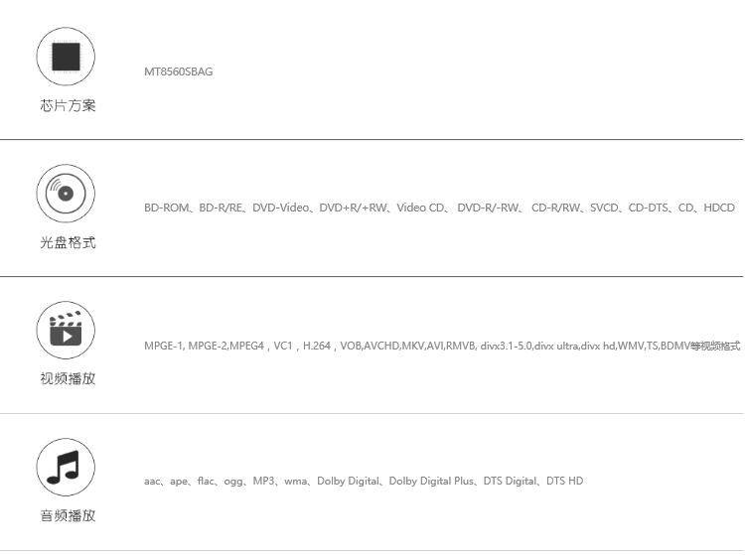Select the 光盘格式 label
This screenshot has width=745, height=560.
tap(68, 242)
